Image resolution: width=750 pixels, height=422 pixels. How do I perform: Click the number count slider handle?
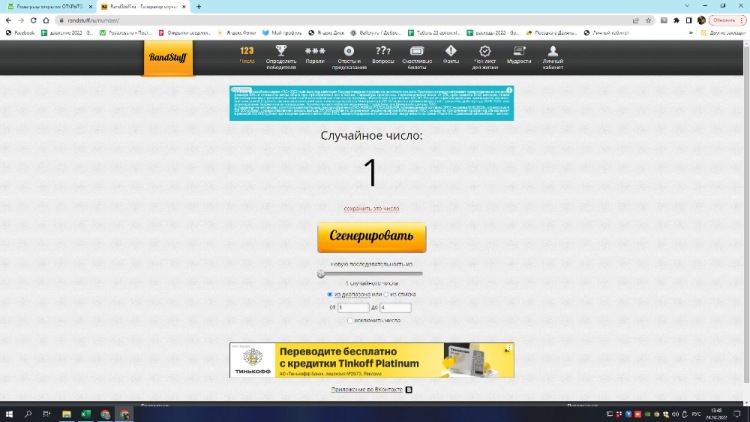tap(321, 273)
